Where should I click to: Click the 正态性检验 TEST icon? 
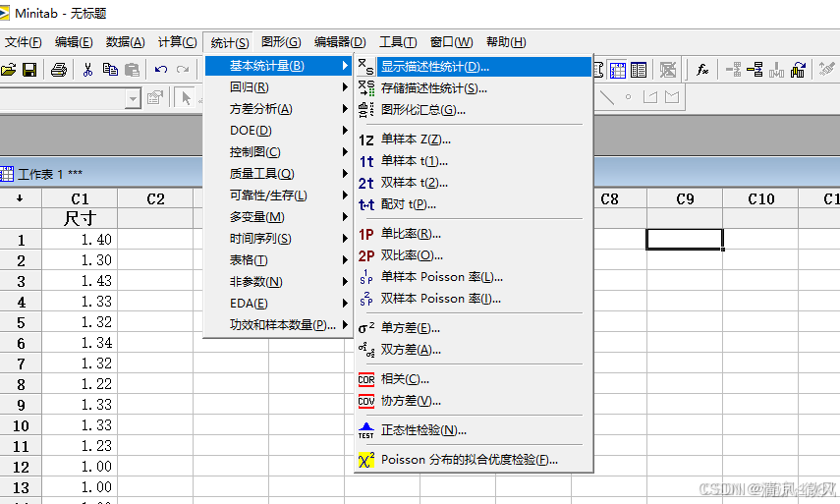click(366, 430)
